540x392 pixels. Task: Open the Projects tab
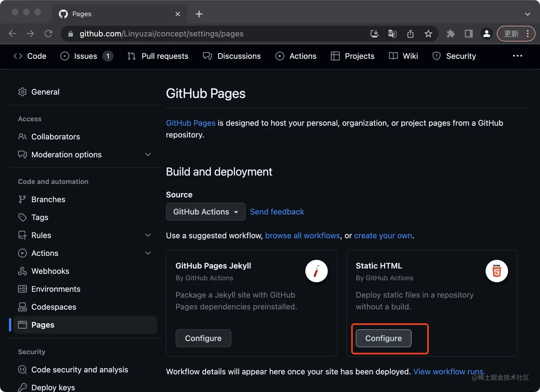point(352,56)
